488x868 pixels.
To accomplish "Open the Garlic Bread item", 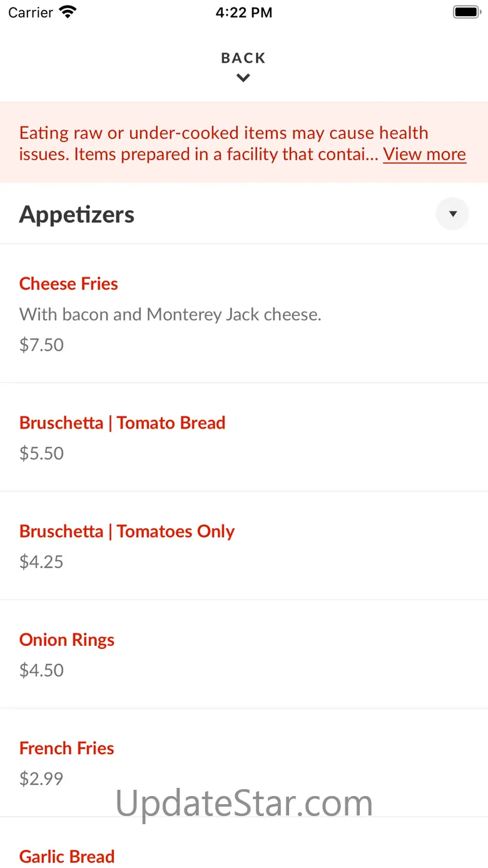I will [x=67, y=856].
